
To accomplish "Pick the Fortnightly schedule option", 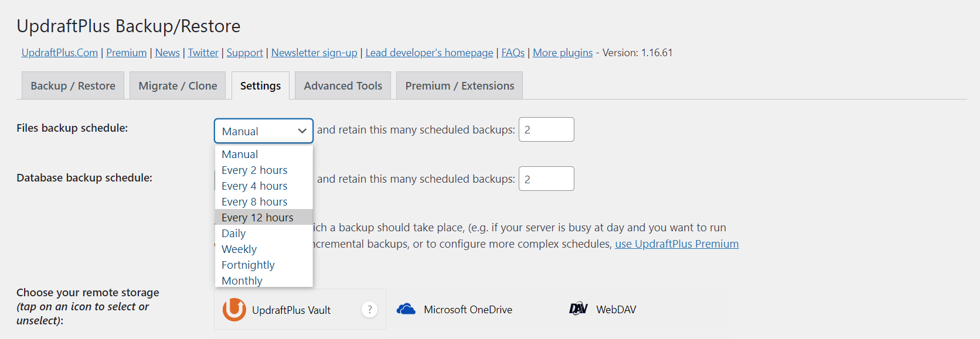I will point(264,265).
